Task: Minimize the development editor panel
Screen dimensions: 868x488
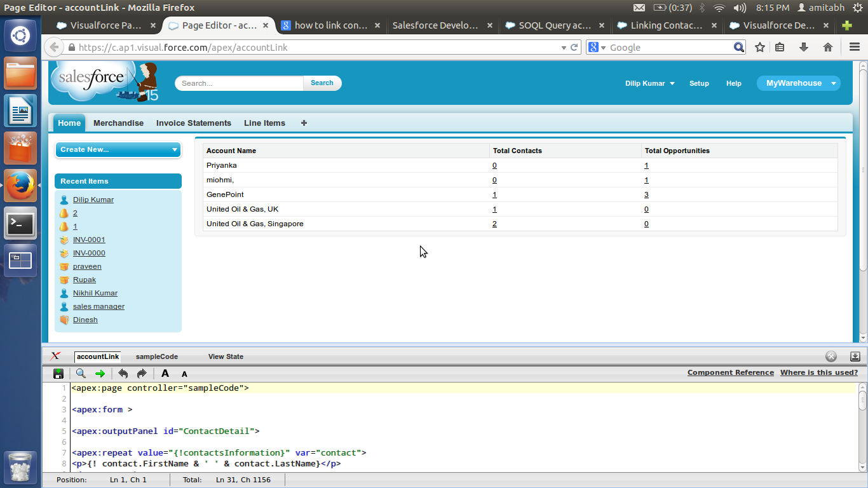Action: 855,356
